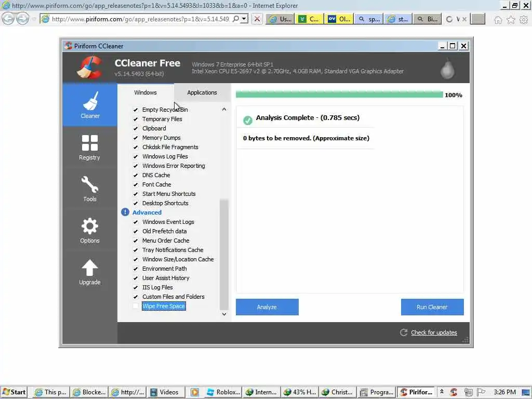Viewport: 532px width, 399px height.
Task: Check the Wipe Free Space box
Action: [x=136, y=306]
